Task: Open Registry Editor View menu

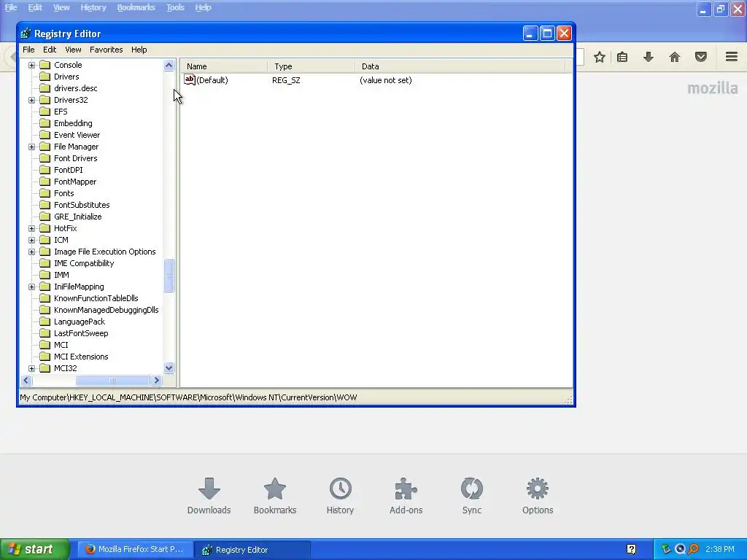Action: (x=73, y=50)
